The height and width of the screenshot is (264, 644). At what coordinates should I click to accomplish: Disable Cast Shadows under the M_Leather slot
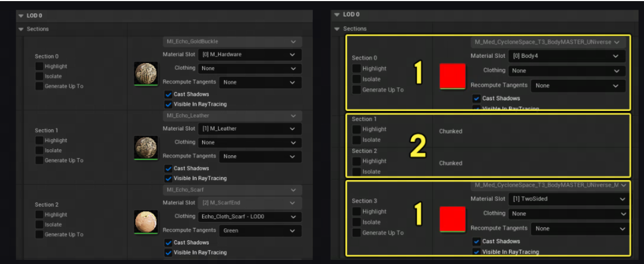[x=168, y=168]
